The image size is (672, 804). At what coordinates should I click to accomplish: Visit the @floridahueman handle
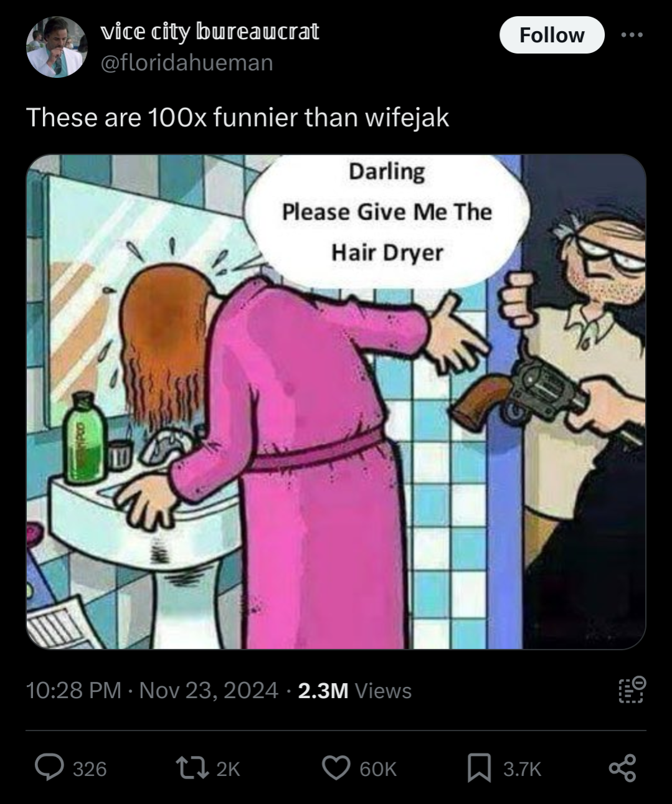[x=187, y=62]
